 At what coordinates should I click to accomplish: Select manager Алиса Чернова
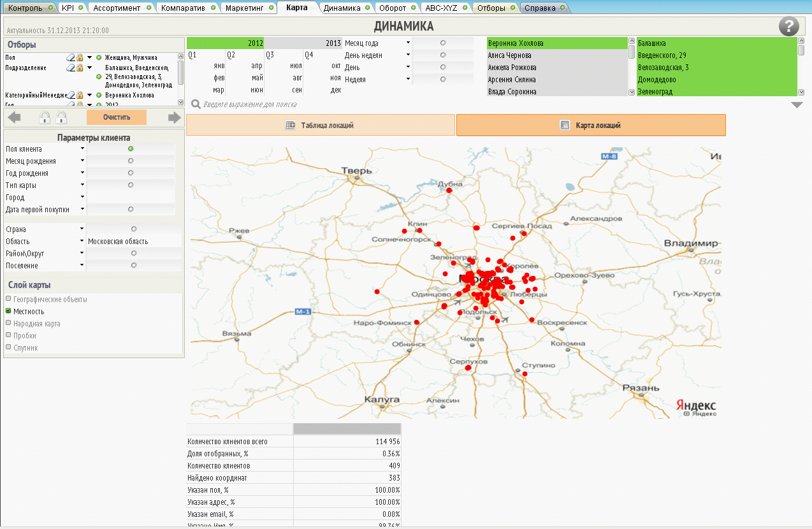tap(557, 55)
